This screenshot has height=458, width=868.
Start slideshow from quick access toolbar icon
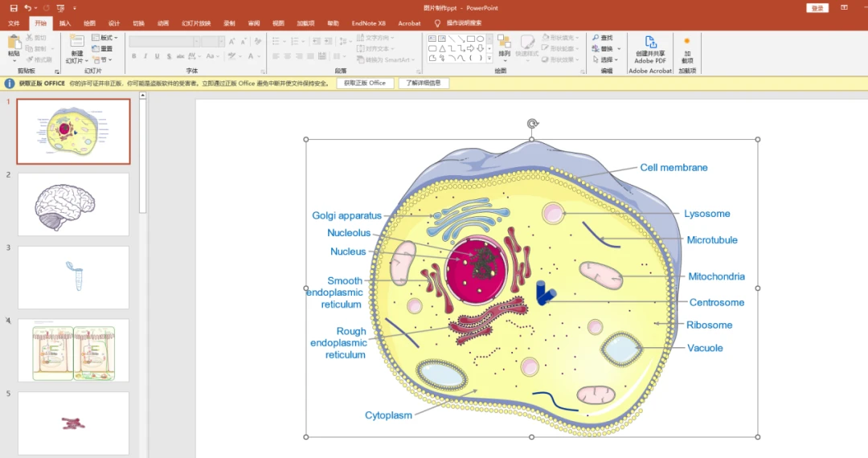tap(61, 8)
